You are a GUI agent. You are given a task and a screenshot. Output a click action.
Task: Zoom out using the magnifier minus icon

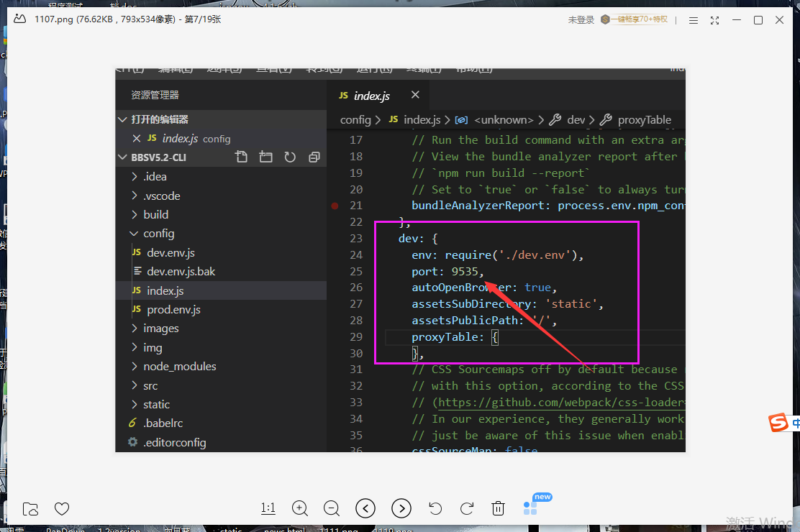tap(332, 508)
